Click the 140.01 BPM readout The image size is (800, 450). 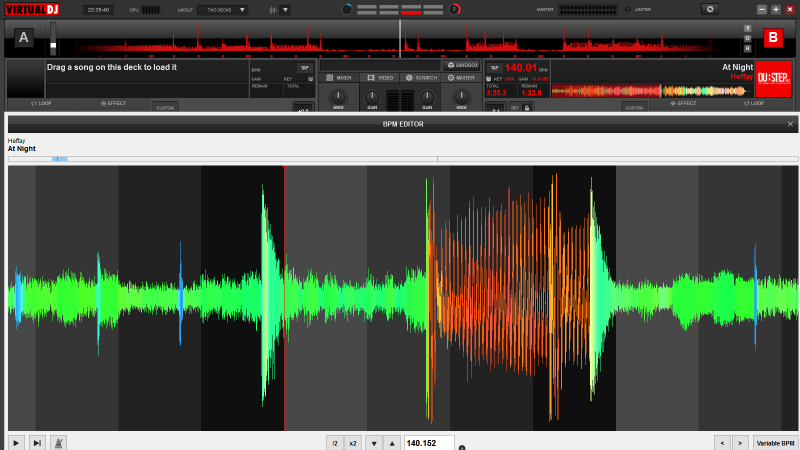520,67
